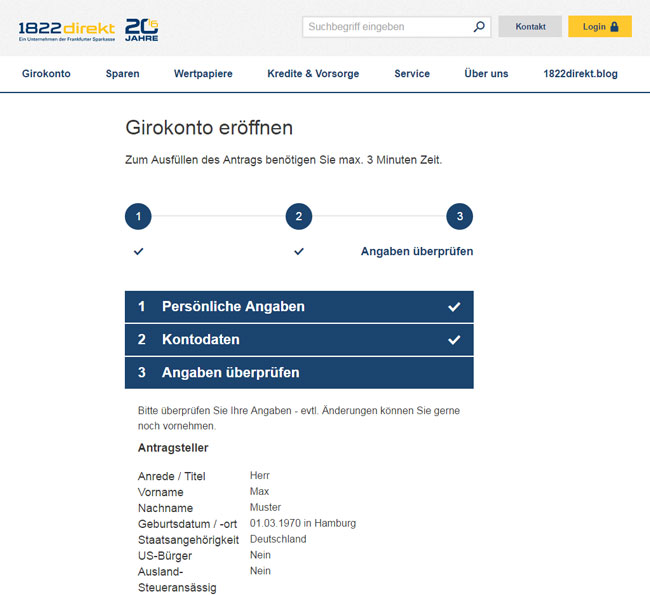Click the yellow Login button
The height and width of the screenshot is (595, 650).
[x=600, y=27]
